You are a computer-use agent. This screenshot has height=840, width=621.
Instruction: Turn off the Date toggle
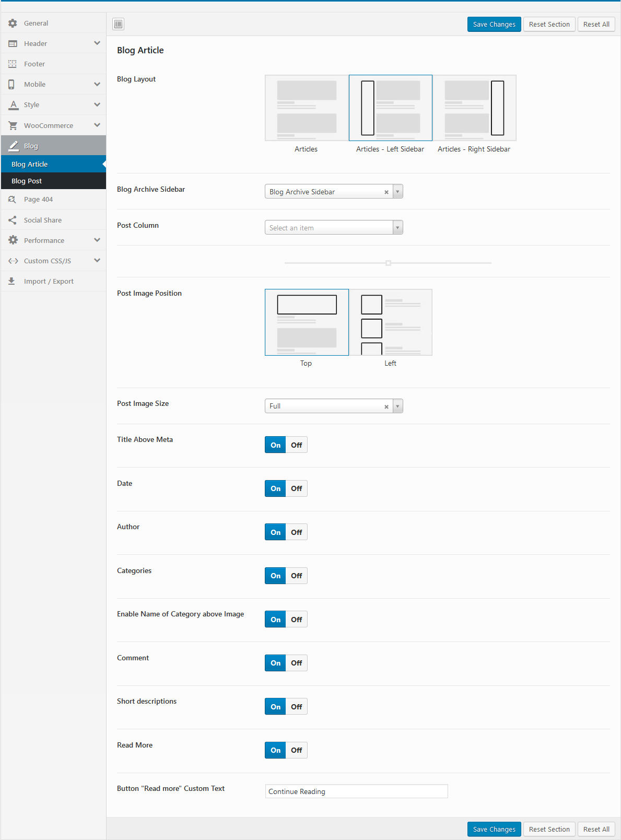(297, 488)
